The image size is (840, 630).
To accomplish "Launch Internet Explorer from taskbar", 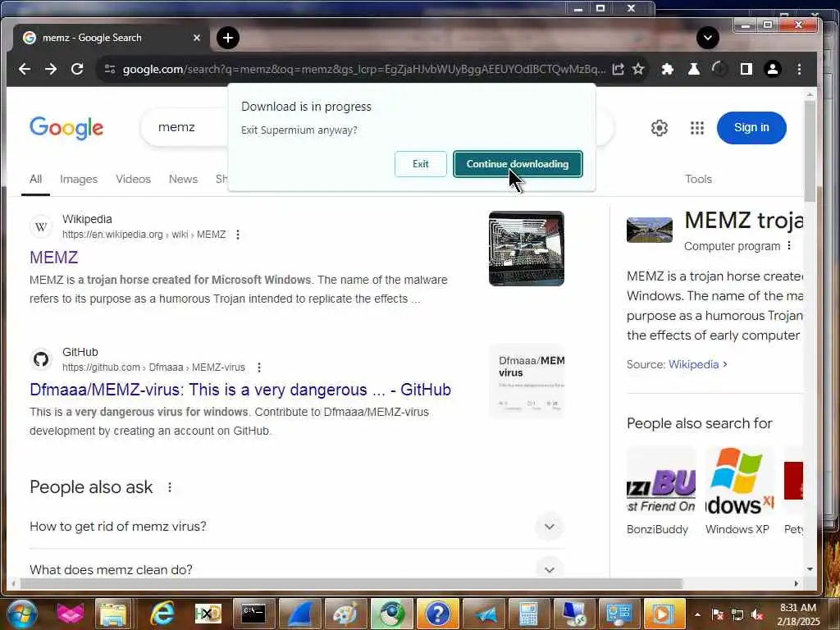I will (162, 614).
